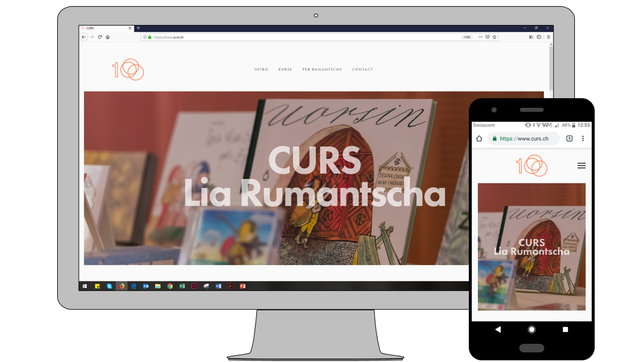
Task: Click the CURS logo on desktop site
Action: tap(128, 69)
